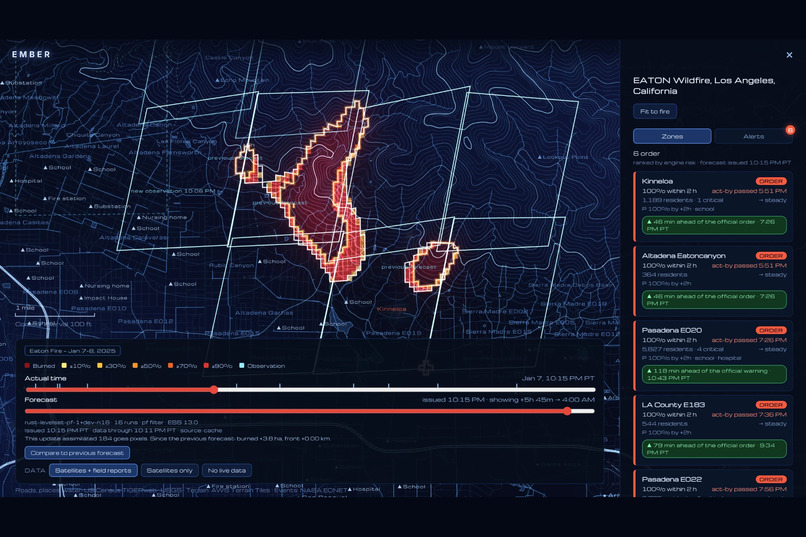The height and width of the screenshot is (537, 806).
Task: Click the ≥90% legend swatch
Action: (206, 366)
